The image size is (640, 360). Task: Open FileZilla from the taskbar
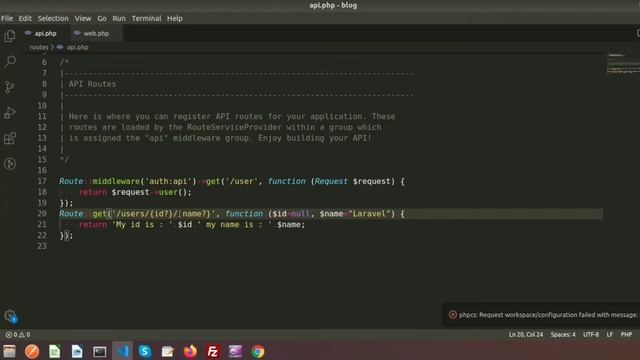(x=213, y=351)
